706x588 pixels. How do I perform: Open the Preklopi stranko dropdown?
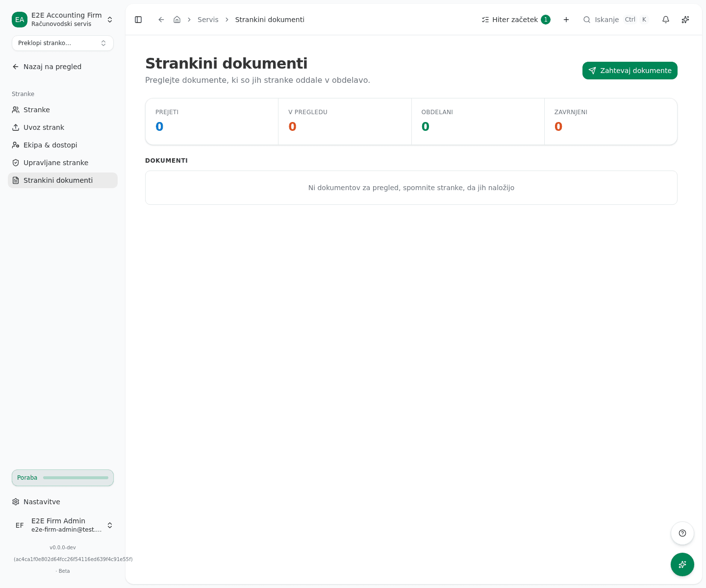pos(63,43)
